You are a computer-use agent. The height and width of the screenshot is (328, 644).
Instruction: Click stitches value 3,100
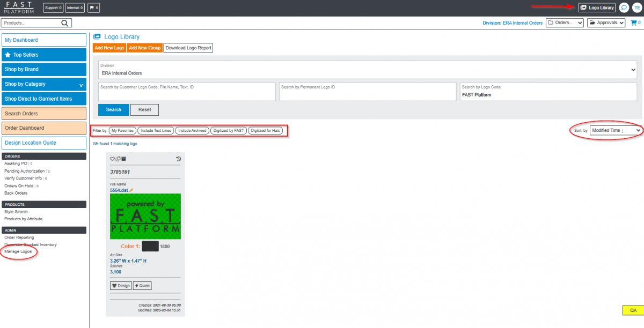(115, 272)
